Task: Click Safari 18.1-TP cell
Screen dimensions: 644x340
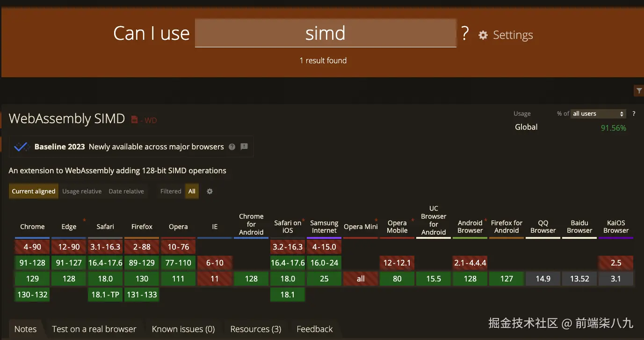Action: tap(105, 295)
